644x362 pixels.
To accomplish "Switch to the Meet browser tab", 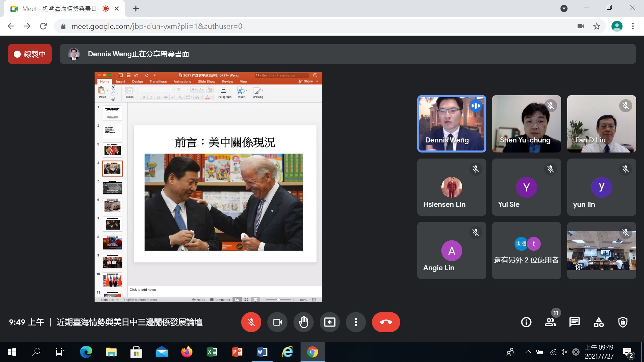I will pyautogui.click(x=59, y=9).
